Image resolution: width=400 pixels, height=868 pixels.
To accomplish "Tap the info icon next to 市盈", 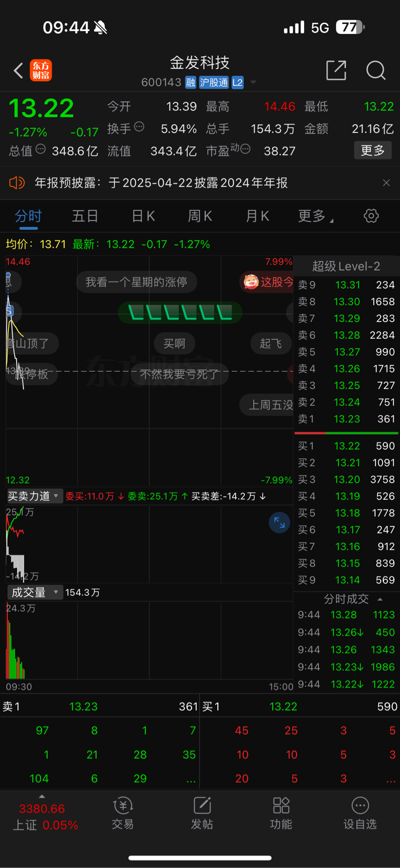I will pos(245,150).
